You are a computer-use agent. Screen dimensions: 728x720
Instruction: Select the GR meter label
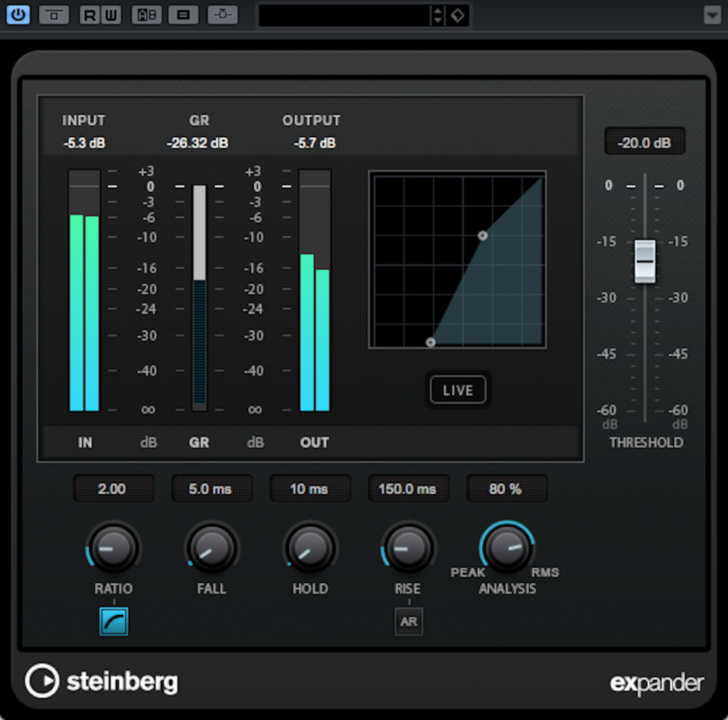199,443
